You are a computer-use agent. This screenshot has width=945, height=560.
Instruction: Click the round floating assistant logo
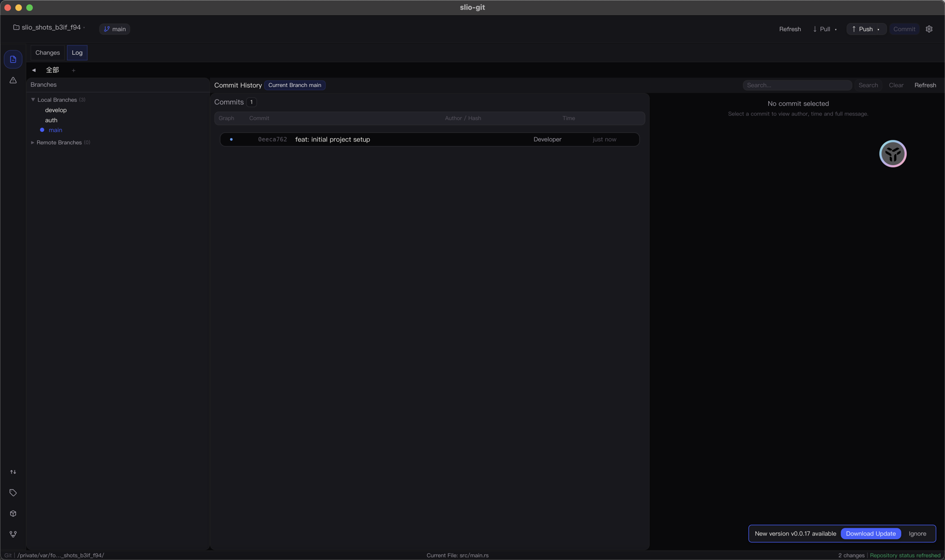[x=892, y=154]
